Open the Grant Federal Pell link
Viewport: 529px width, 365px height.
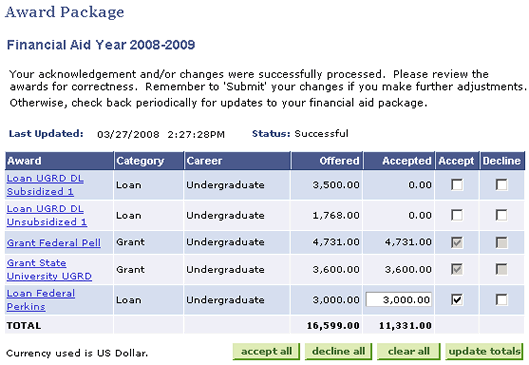(x=54, y=243)
